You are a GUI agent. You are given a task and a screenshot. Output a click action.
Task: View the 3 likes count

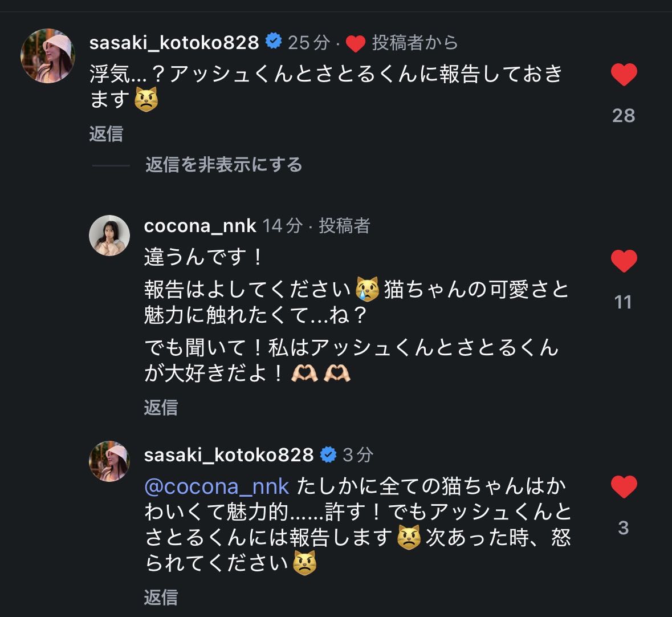624,528
